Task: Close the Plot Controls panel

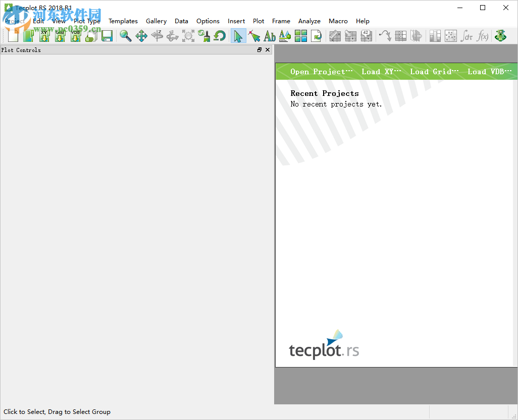Action: coord(268,49)
